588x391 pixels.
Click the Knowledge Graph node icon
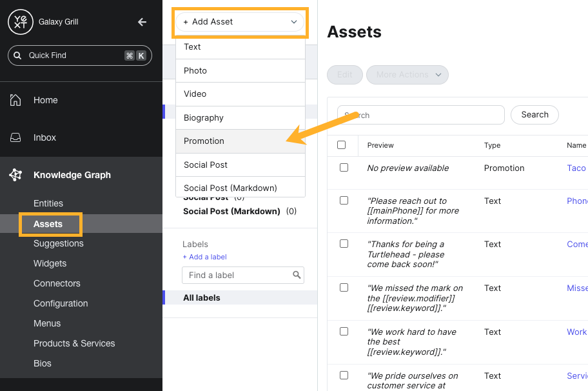click(x=15, y=175)
